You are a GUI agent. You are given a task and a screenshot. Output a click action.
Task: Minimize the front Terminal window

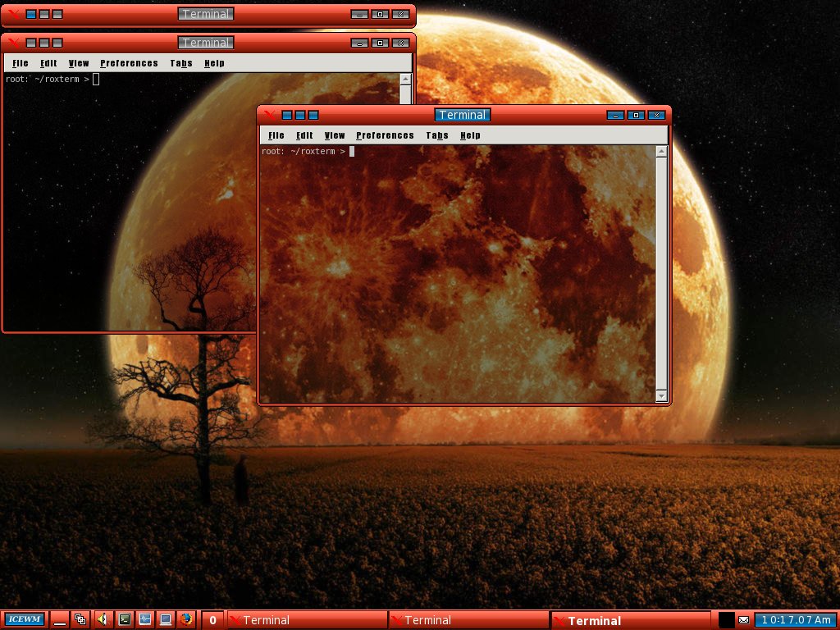615,115
